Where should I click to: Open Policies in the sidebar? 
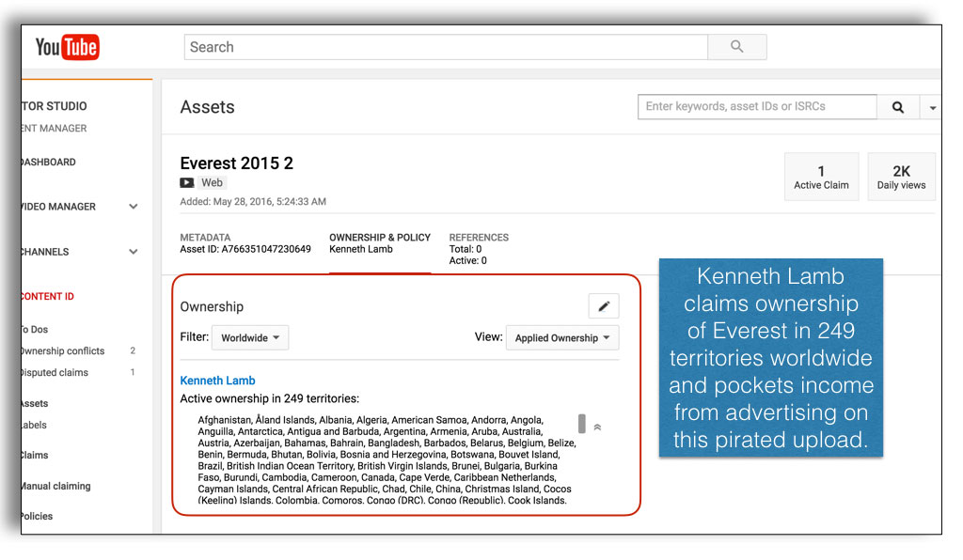[38, 516]
